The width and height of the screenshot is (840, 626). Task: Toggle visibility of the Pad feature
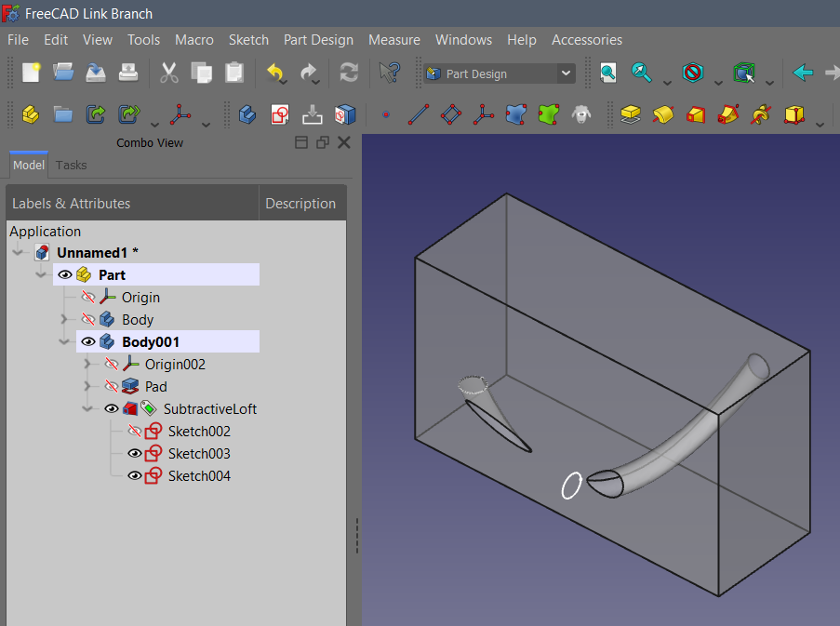109,386
